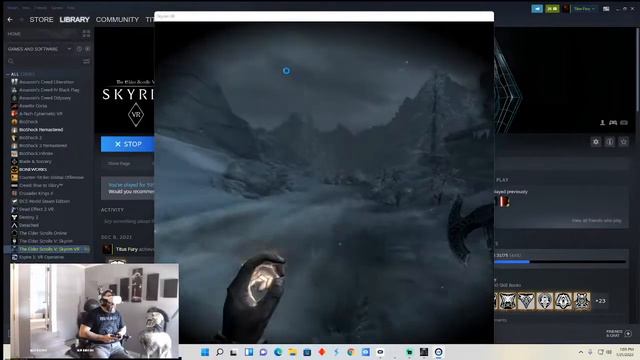Open the +23 more achievements badge
640x360 pixels.
[600, 301]
